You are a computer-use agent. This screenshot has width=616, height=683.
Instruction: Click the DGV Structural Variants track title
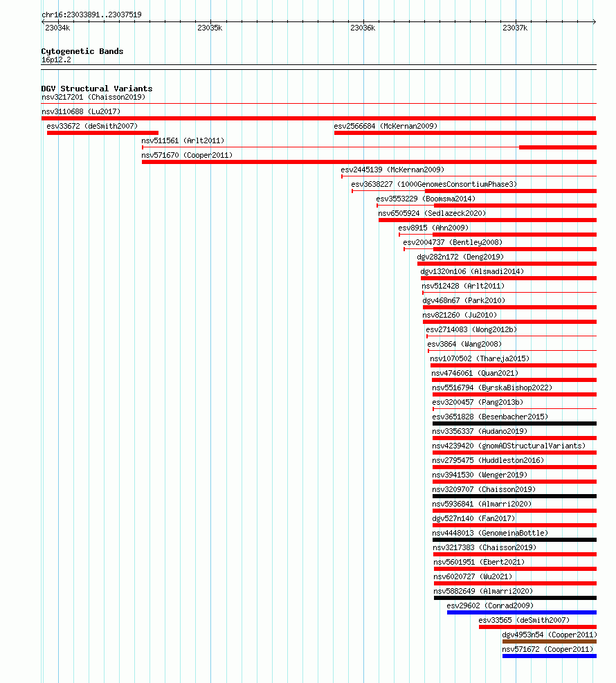click(x=97, y=89)
